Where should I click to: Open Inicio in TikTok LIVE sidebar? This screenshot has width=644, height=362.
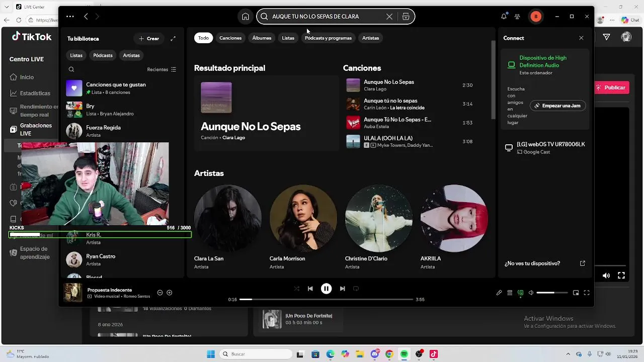(27, 77)
